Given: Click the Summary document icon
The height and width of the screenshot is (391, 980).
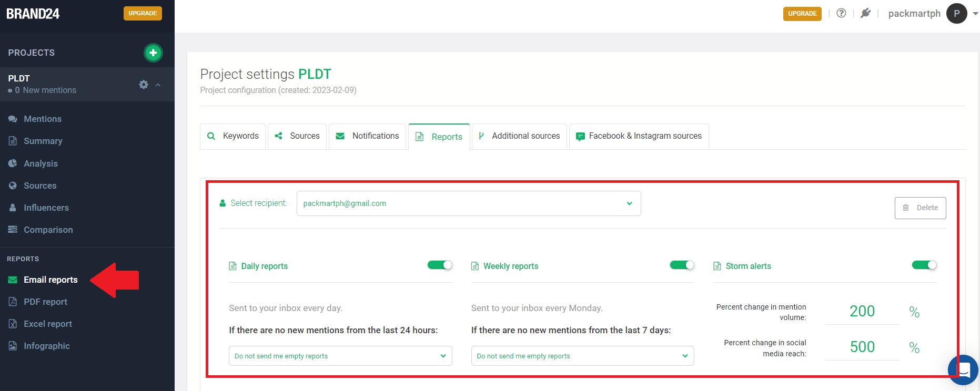Looking at the screenshot, I should [x=13, y=141].
